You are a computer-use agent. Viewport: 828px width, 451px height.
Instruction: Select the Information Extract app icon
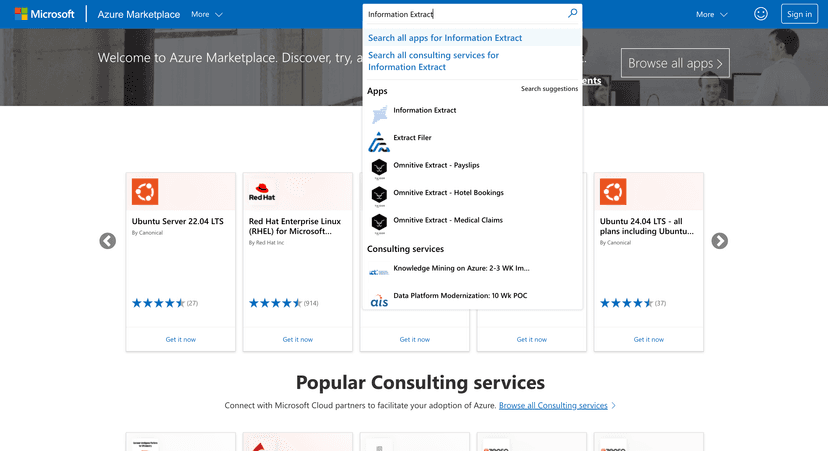coord(379,114)
